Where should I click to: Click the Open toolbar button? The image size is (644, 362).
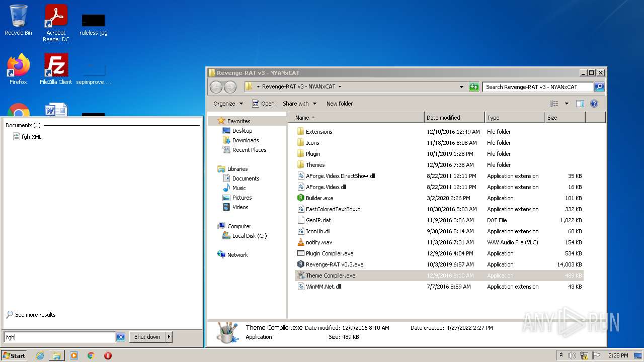pyautogui.click(x=263, y=104)
